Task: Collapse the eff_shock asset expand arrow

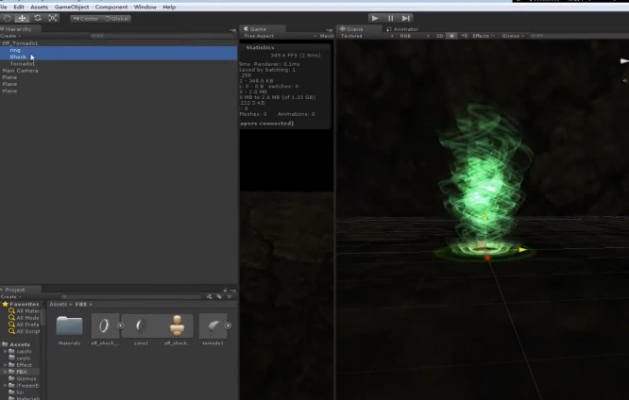Action: [x=120, y=325]
